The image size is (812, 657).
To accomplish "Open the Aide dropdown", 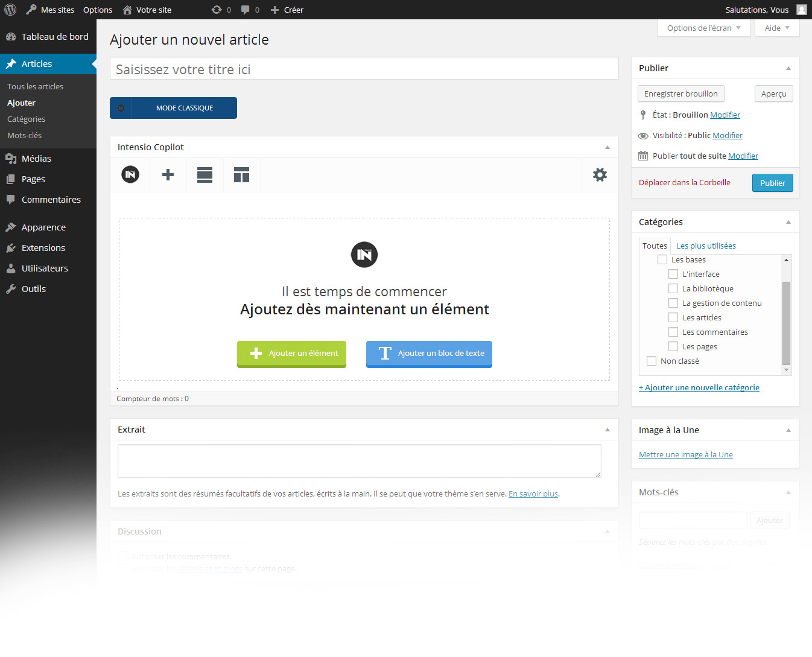I will [777, 28].
